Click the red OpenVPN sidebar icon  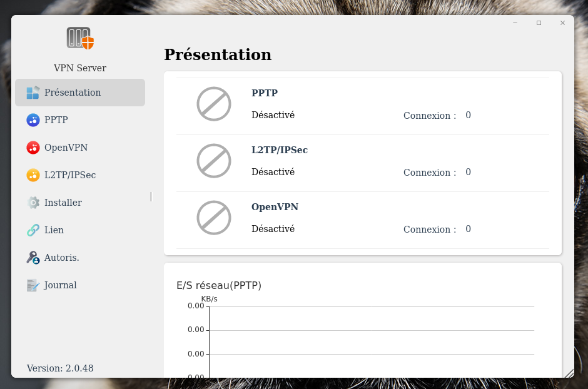[x=33, y=148]
